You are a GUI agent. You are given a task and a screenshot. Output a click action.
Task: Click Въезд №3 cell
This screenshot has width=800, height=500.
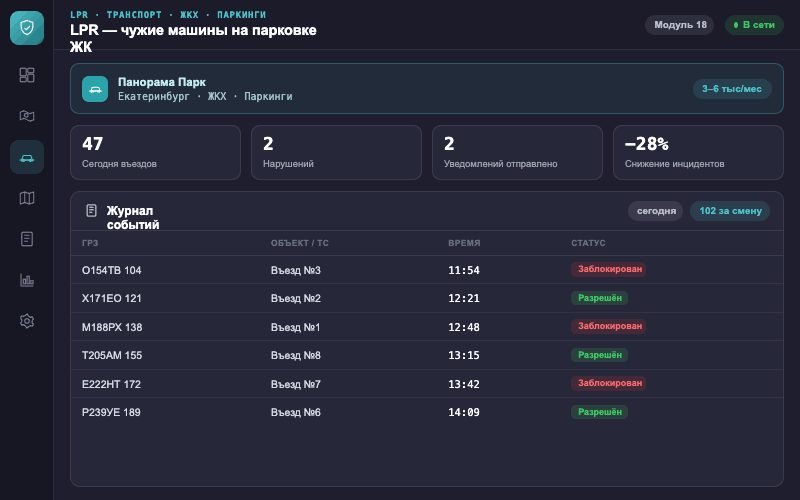pyautogui.click(x=295, y=270)
